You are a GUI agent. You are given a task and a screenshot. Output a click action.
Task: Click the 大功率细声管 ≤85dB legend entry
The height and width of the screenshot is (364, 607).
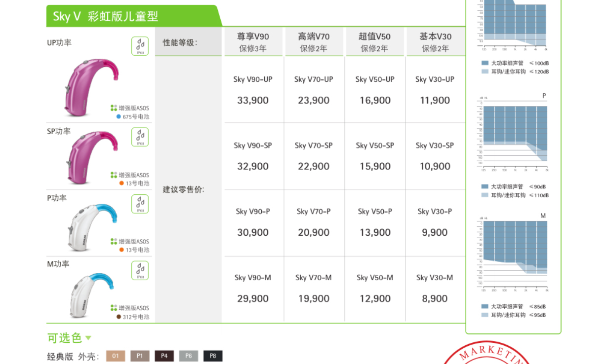513,307
